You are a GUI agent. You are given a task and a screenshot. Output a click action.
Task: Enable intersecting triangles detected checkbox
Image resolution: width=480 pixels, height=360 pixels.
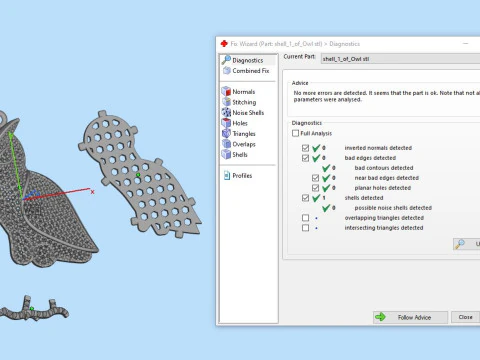[x=305, y=228]
